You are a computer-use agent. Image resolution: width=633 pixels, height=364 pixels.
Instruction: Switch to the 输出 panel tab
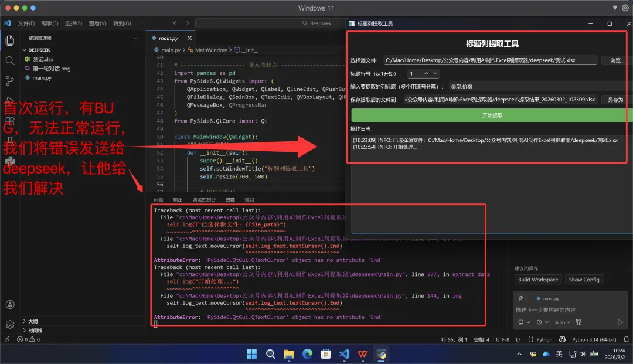click(x=178, y=200)
